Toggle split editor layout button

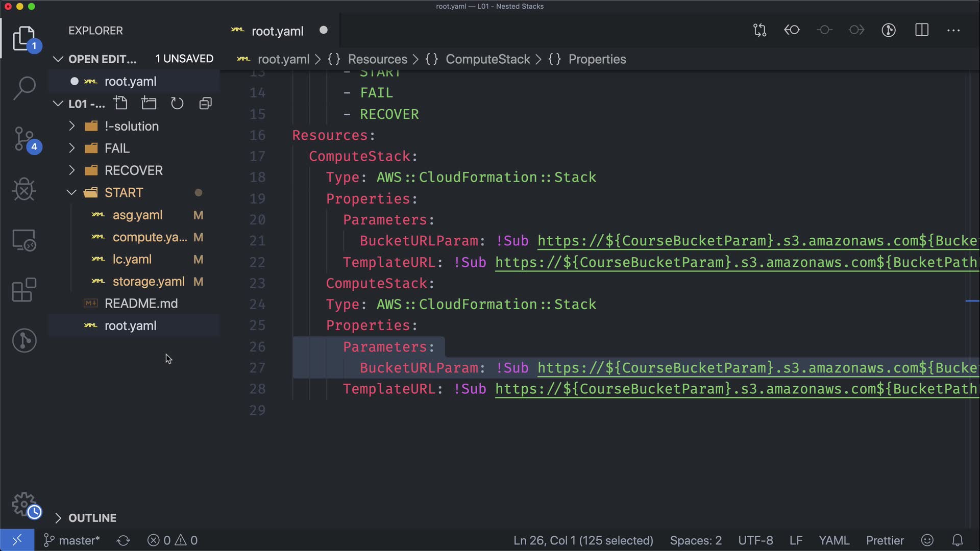[922, 30]
